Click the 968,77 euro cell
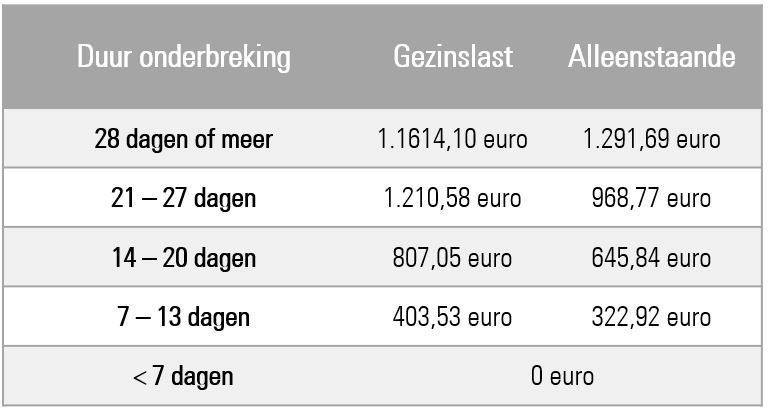769x412 pixels. click(x=651, y=199)
